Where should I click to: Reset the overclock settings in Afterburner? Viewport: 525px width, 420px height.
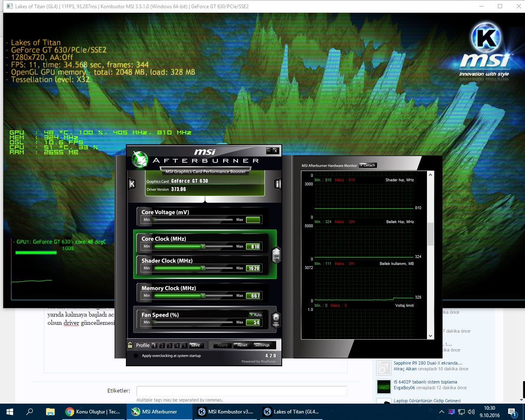tap(242, 345)
